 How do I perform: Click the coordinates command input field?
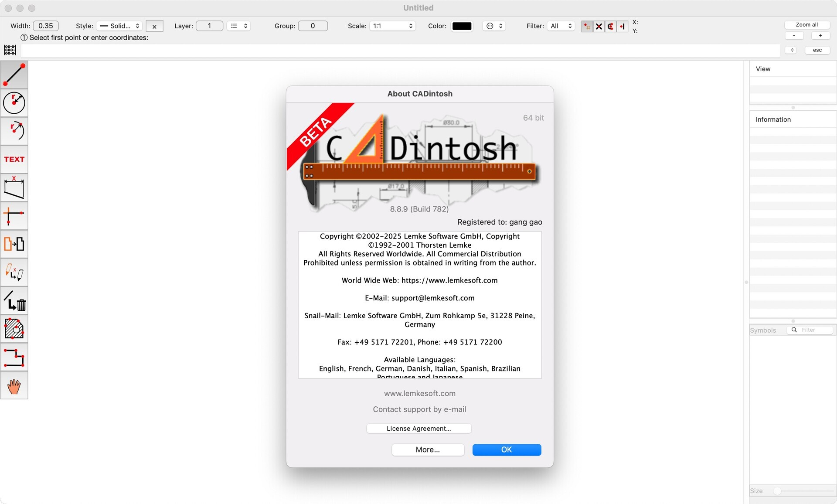(400, 51)
